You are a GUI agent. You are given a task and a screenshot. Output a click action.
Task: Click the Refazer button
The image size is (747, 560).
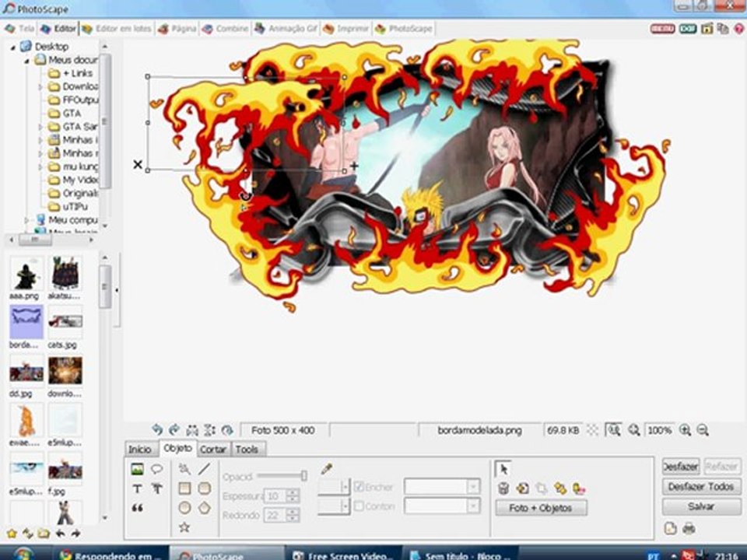722,467
